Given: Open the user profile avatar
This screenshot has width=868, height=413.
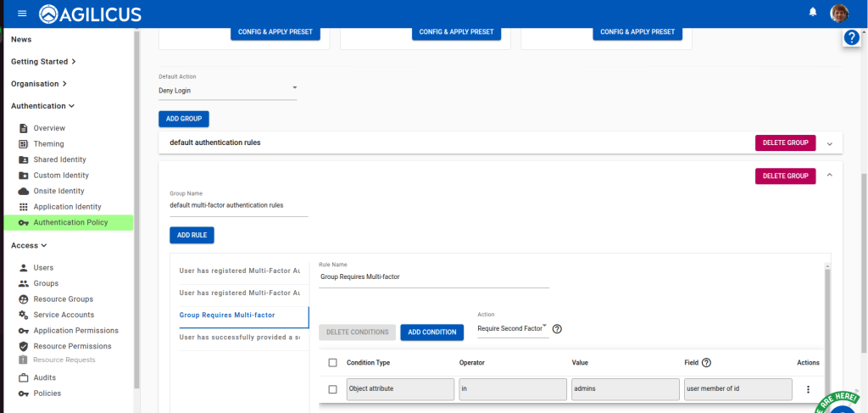Looking at the screenshot, I should click(839, 13).
